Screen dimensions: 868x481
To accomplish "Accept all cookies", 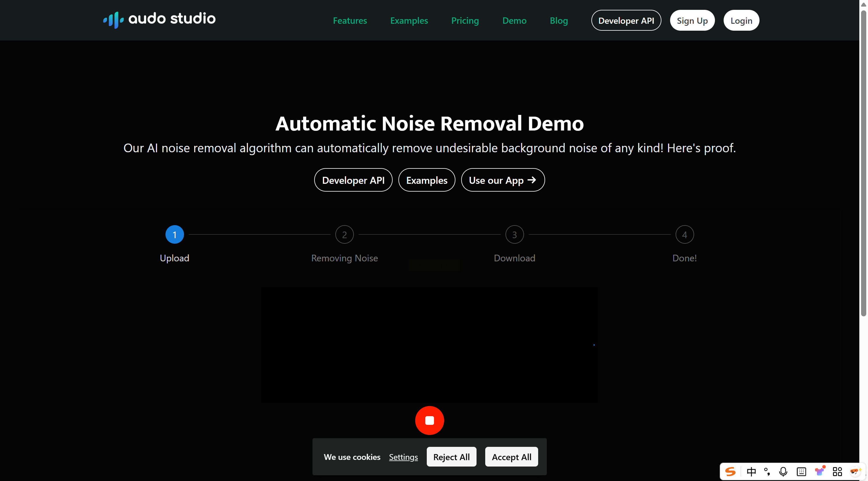I will (511, 457).
